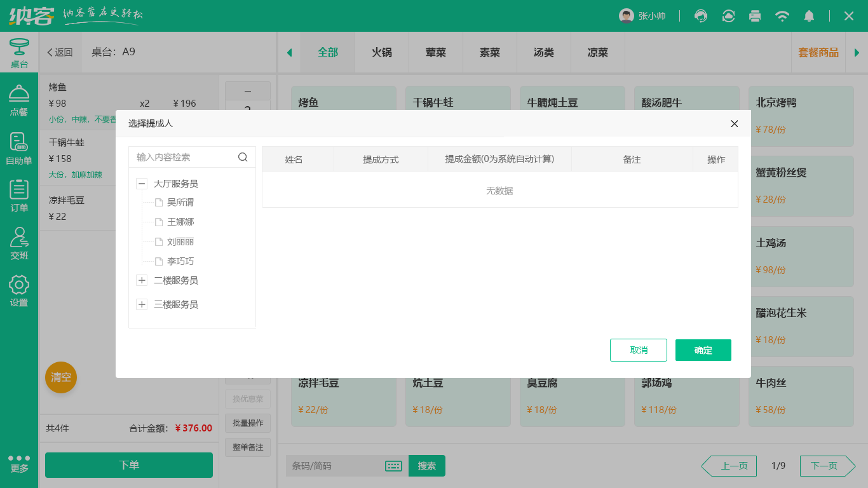Switch to the 凉菜 category tab
The height and width of the screenshot is (488, 868).
click(x=597, y=52)
